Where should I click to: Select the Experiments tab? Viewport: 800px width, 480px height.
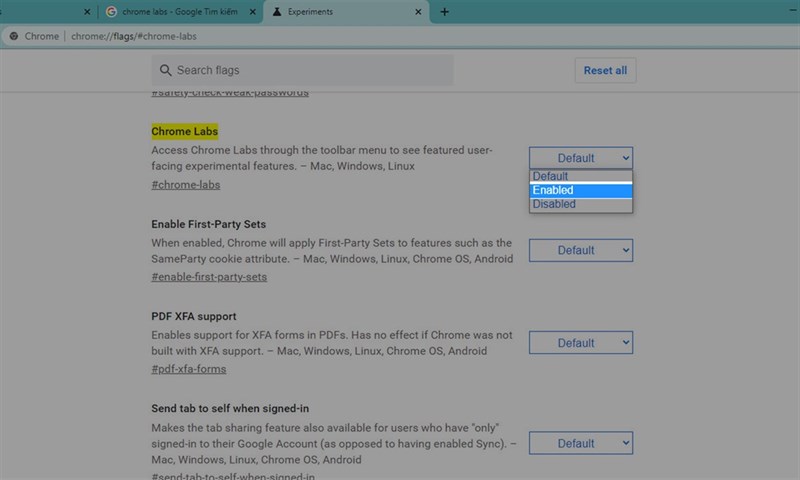[346, 12]
